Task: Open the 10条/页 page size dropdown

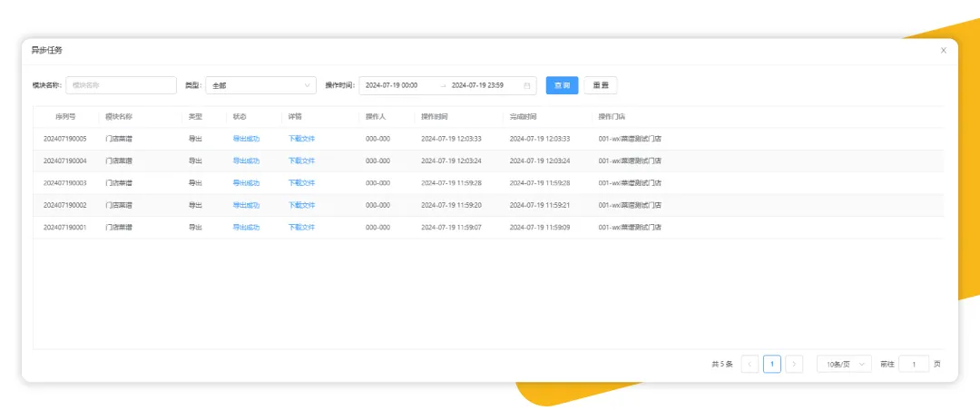Action: (x=844, y=364)
